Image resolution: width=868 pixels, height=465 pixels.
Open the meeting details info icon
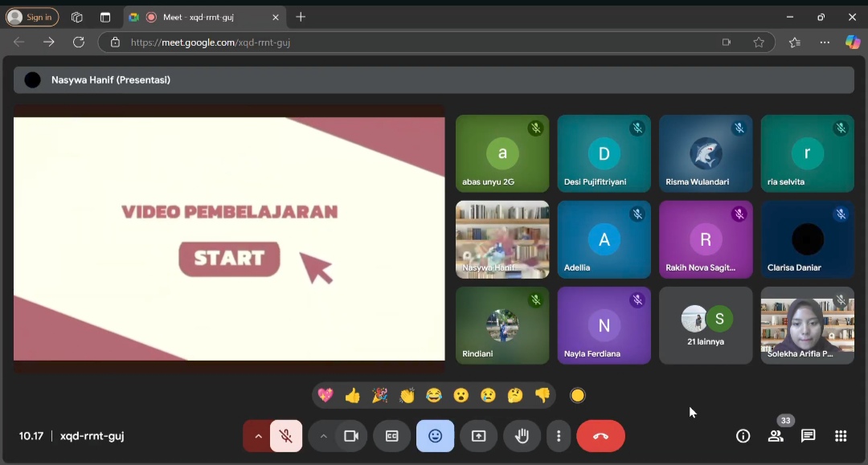click(743, 436)
